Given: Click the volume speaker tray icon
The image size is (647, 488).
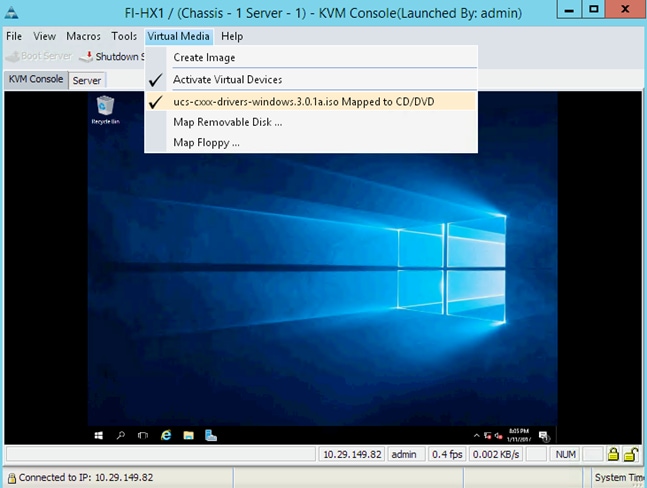Looking at the screenshot, I should (498, 436).
